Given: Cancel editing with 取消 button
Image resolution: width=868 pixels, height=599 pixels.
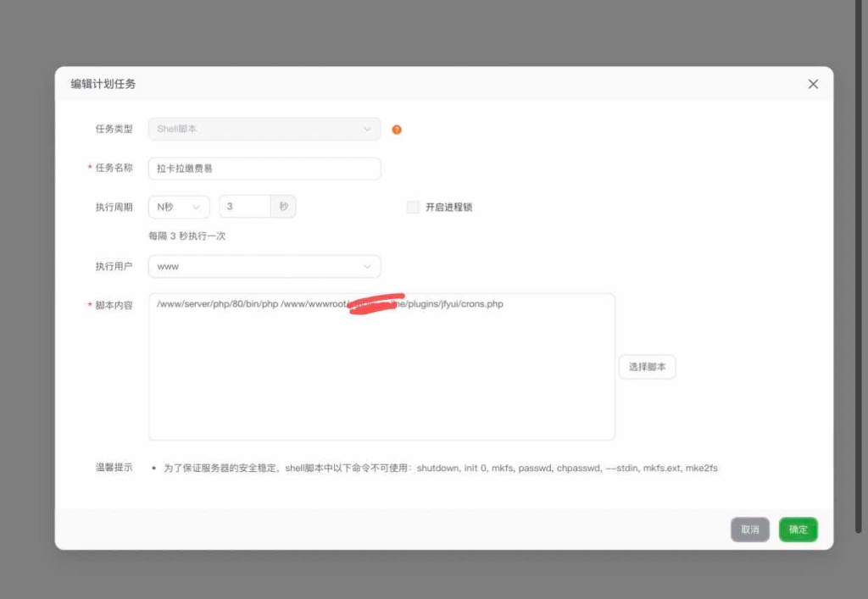Looking at the screenshot, I should (749, 529).
